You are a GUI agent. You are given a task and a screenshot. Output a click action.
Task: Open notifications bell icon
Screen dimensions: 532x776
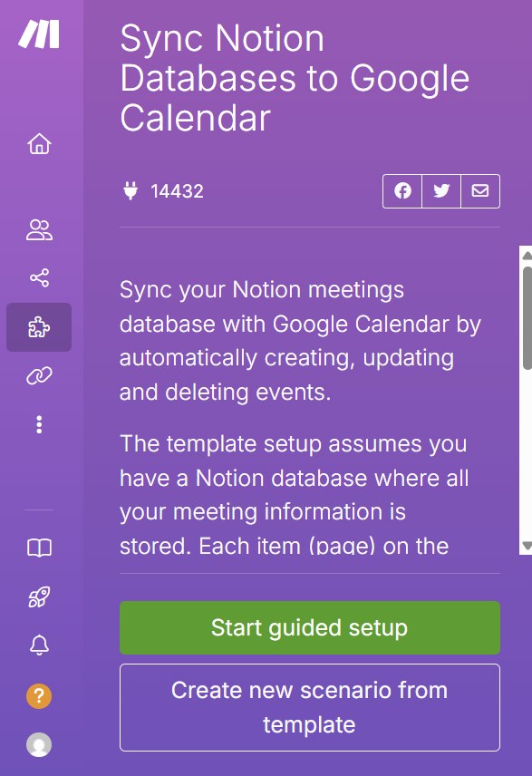(x=39, y=645)
